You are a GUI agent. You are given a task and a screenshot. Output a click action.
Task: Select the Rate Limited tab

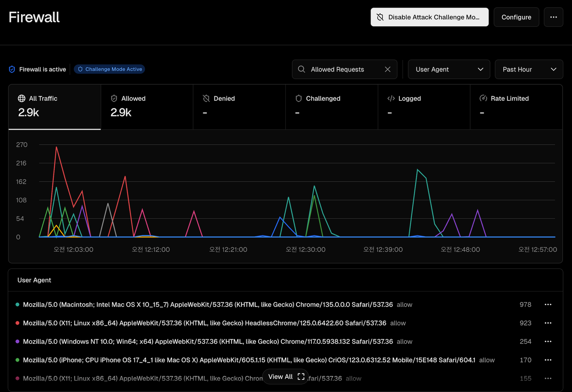516,107
